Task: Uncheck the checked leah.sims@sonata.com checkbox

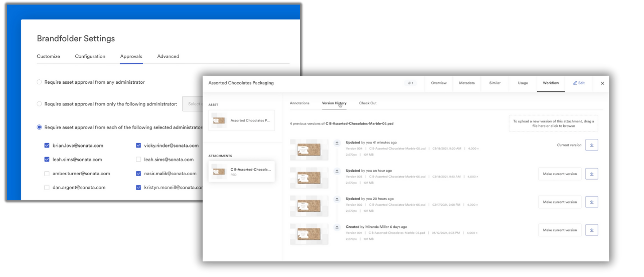Action: (x=47, y=160)
